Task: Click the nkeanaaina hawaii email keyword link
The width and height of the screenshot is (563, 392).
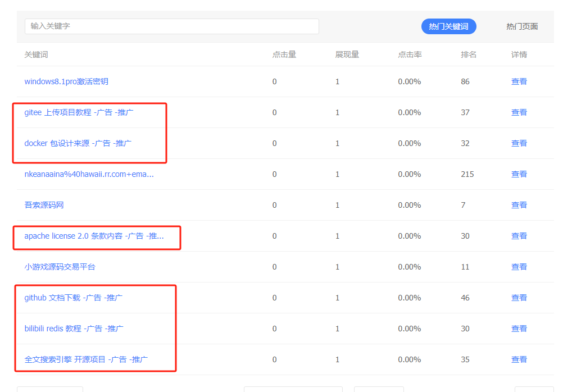Action: coord(84,174)
